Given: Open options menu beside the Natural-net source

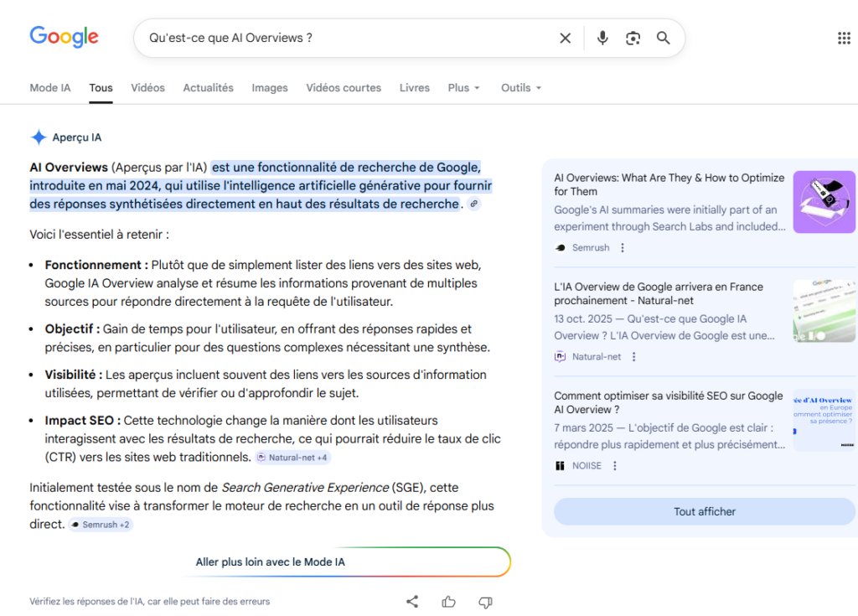Looking at the screenshot, I should (633, 357).
